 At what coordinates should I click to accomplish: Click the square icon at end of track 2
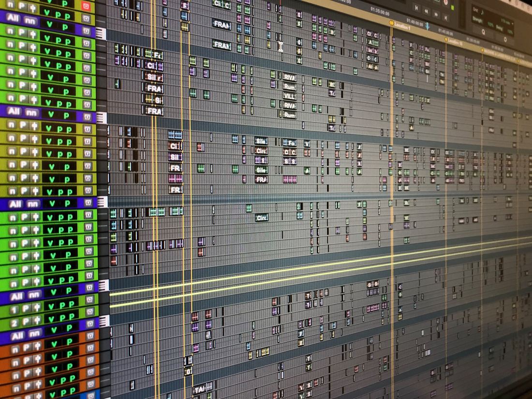pos(90,312)
